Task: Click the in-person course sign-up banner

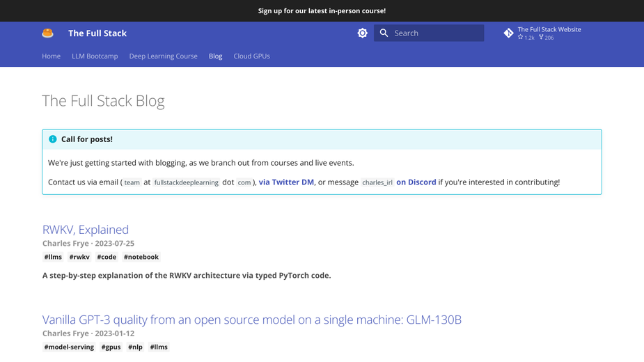Action: pos(322,10)
